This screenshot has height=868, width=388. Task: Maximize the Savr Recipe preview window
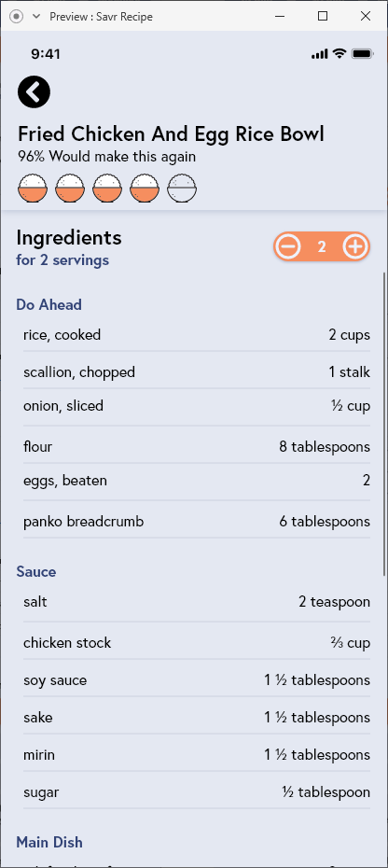point(323,16)
